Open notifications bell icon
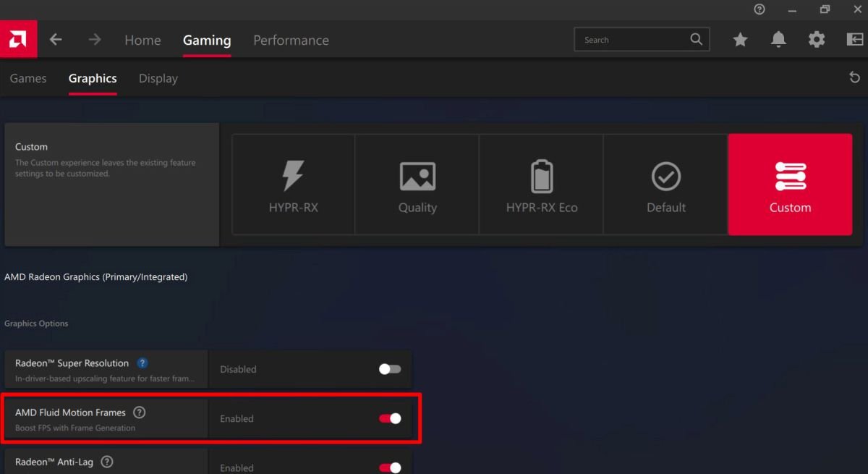Viewport: 868px width, 474px height. (x=778, y=40)
